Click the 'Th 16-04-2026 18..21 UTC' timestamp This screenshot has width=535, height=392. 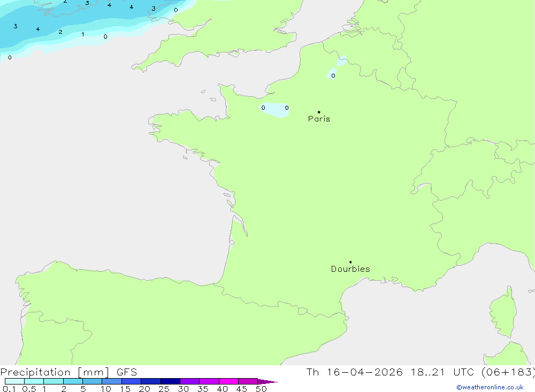click(x=389, y=372)
